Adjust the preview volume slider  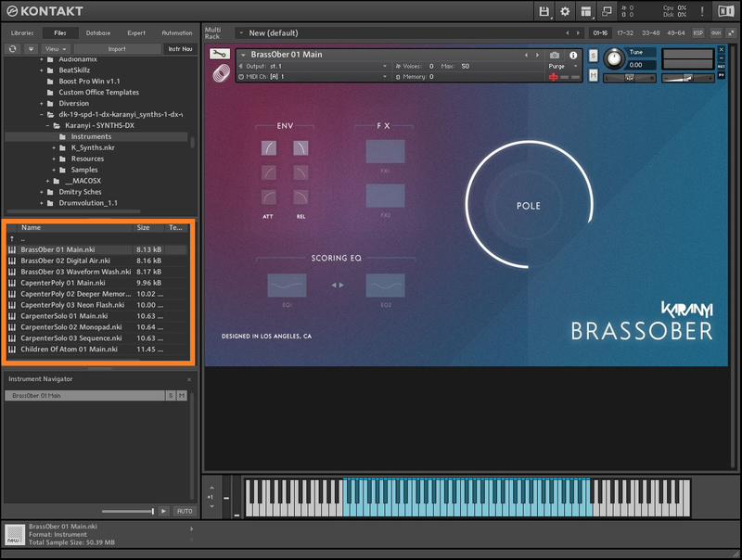pyautogui.click(x=151, y=511)
